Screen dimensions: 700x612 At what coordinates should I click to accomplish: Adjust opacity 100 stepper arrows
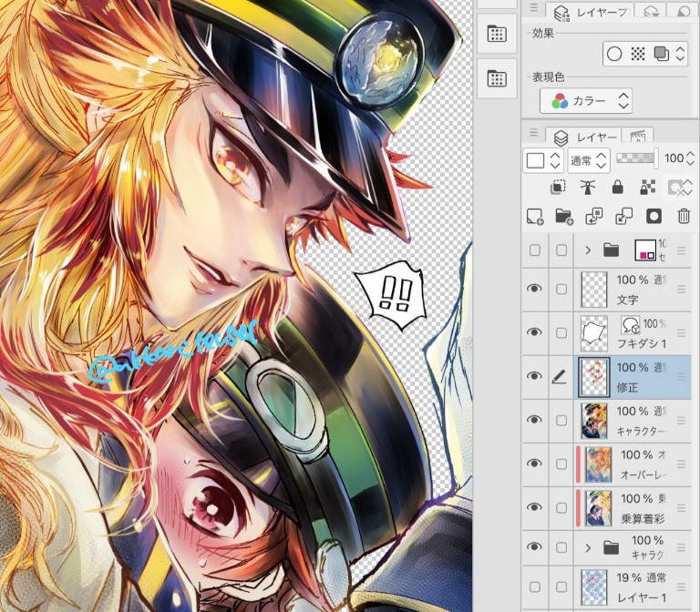tap(690, 158)
